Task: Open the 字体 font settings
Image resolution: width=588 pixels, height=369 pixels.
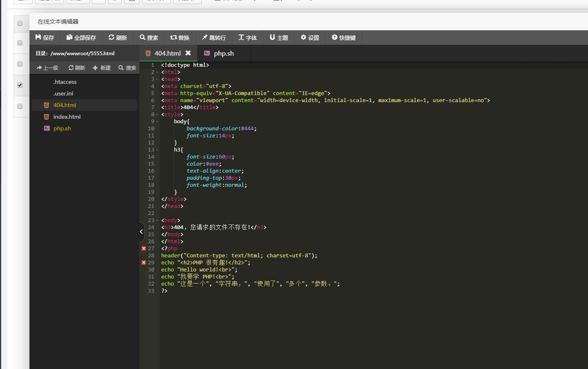Action: coord(248,38)
